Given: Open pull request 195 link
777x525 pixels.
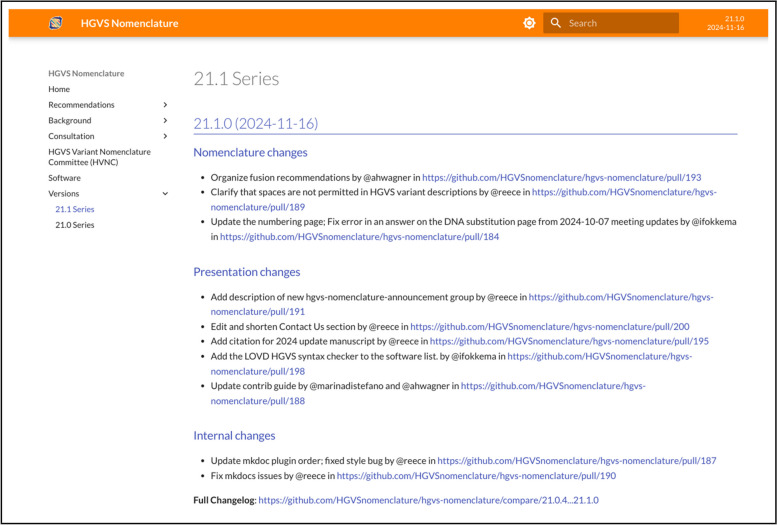Looking at the screenshot, I should tap(569, 341).
